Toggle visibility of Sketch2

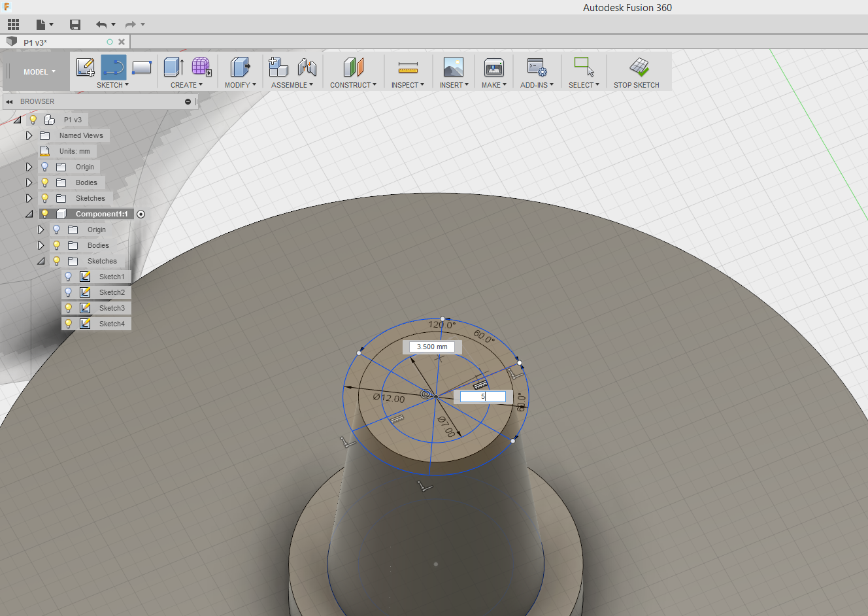pyautogui.click(x=68, y=292)
